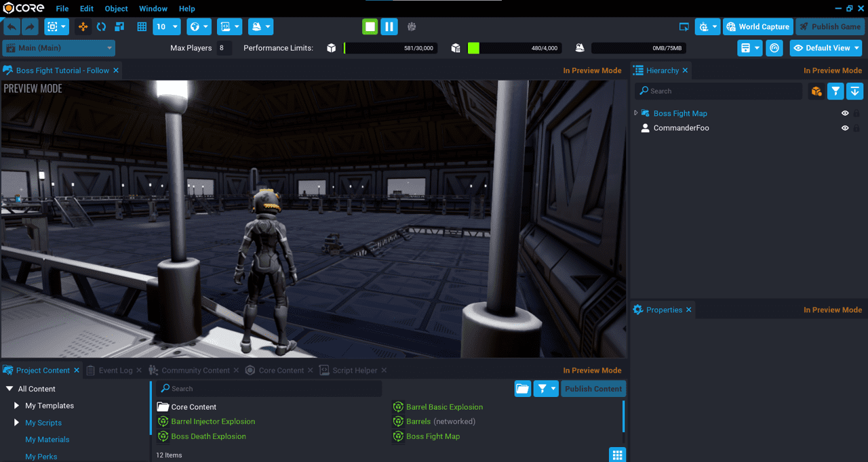Toggle Boss Fight Map visibility eye

click(845, 114)
